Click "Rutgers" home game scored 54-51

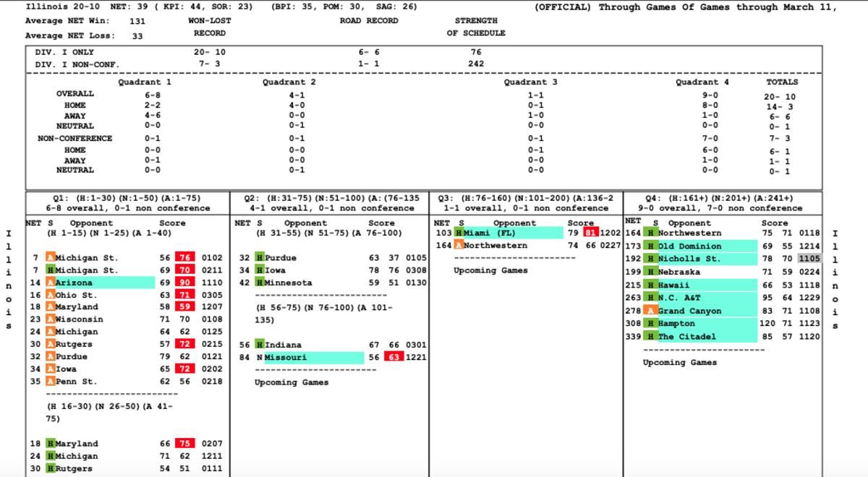[x=74, y=468]
